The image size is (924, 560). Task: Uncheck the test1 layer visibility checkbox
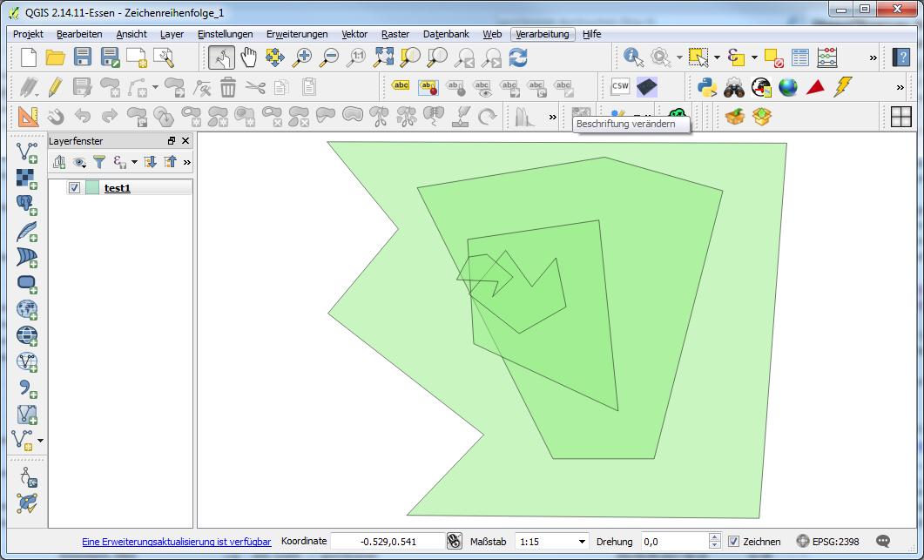tap(74, 188)
